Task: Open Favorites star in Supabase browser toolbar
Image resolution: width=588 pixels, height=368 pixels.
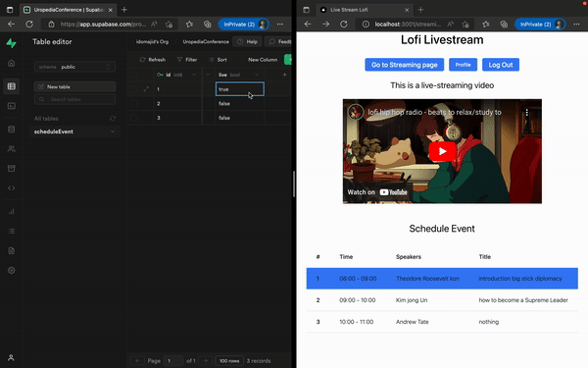Action: (x=189, y=25)
